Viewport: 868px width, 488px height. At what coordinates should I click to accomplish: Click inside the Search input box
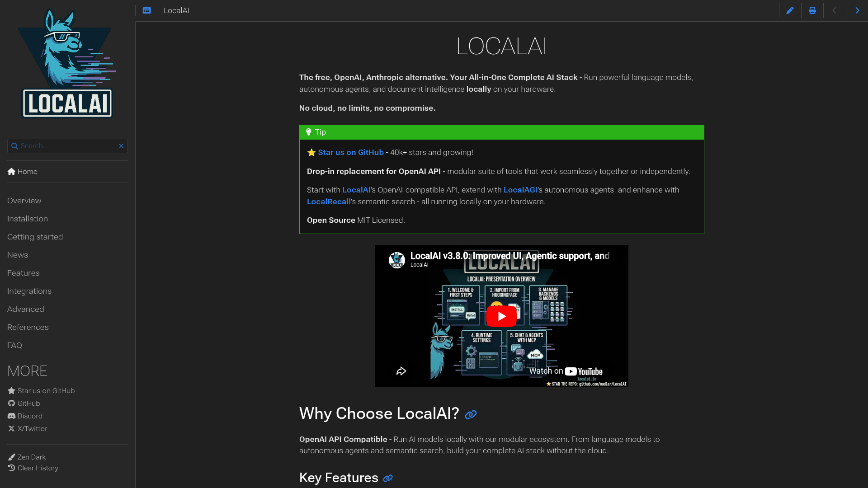63,145
